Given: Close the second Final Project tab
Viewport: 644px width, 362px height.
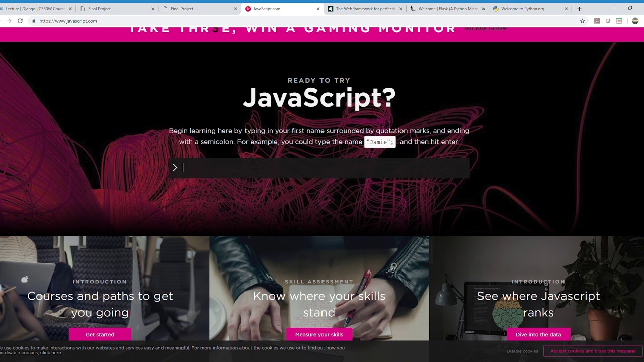Looking at the screenshot, I should [x=235, y=9].
